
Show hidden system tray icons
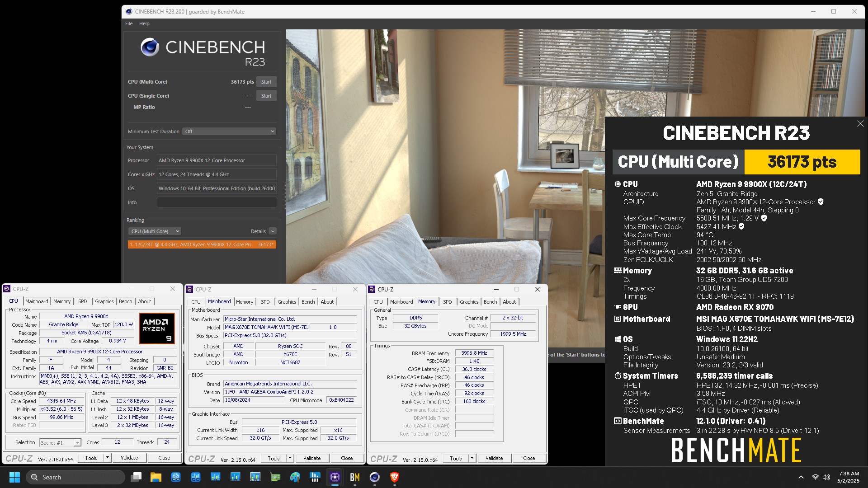801,477
